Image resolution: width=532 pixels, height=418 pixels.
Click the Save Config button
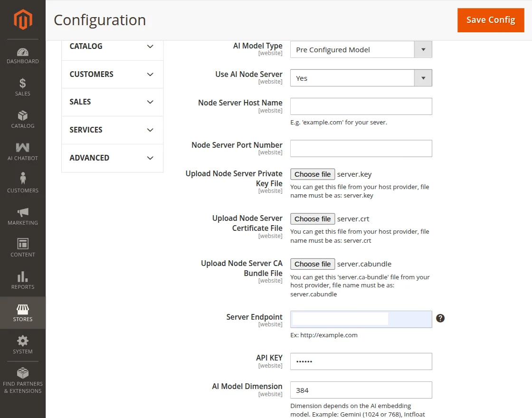(x=491, y=20)
